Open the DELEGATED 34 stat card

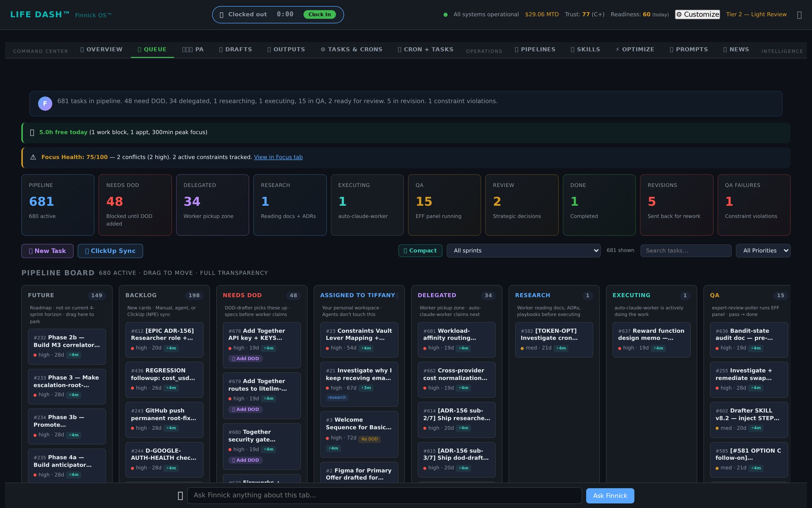(x=213, y=205)
